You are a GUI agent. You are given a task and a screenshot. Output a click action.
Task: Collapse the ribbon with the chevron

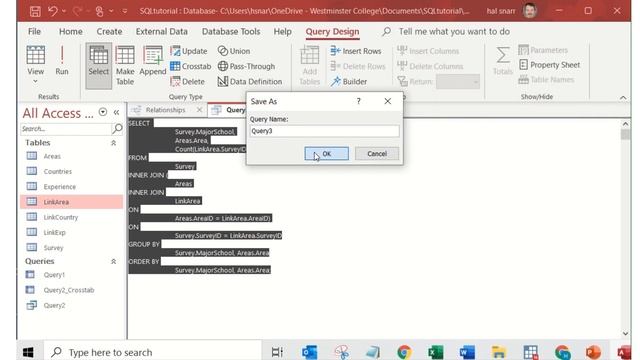tap(623, 98)
